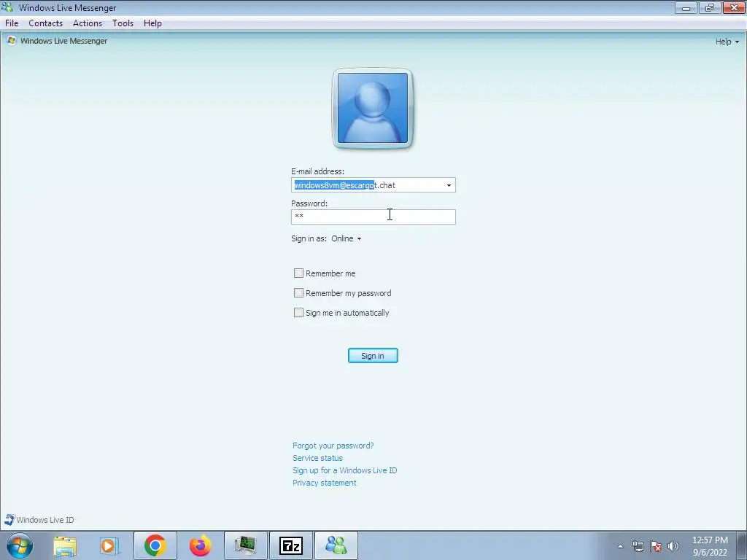The height and width of the screenshot is (560, 747).
Task: Click the profile display picture
Action: click(x=373, y=108)
